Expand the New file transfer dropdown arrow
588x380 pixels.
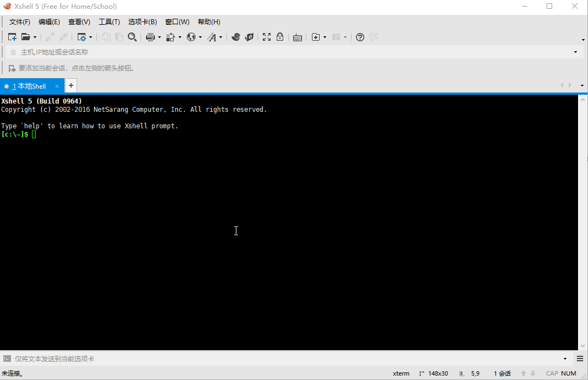click(325, 37)
